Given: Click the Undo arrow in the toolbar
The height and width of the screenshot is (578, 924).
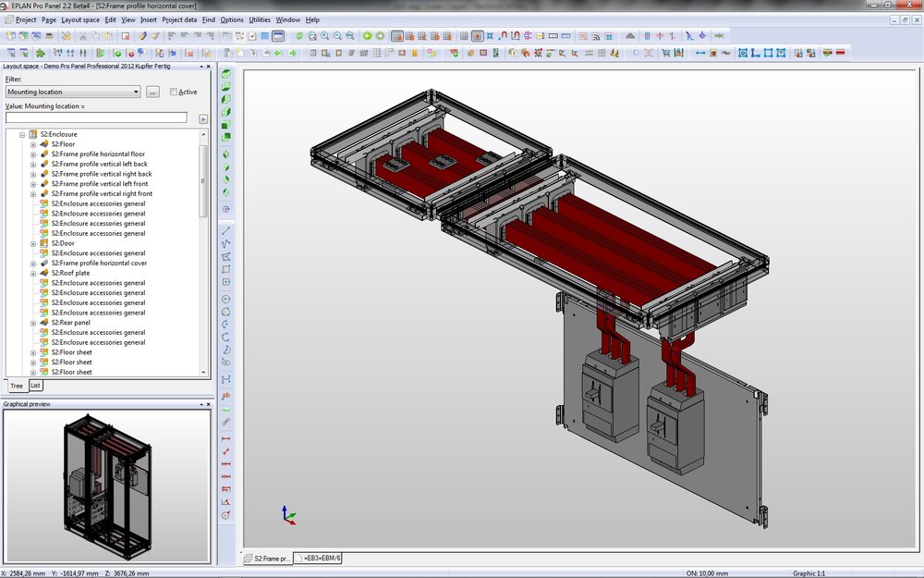Looking at the screenshot, I should (170, 35).
